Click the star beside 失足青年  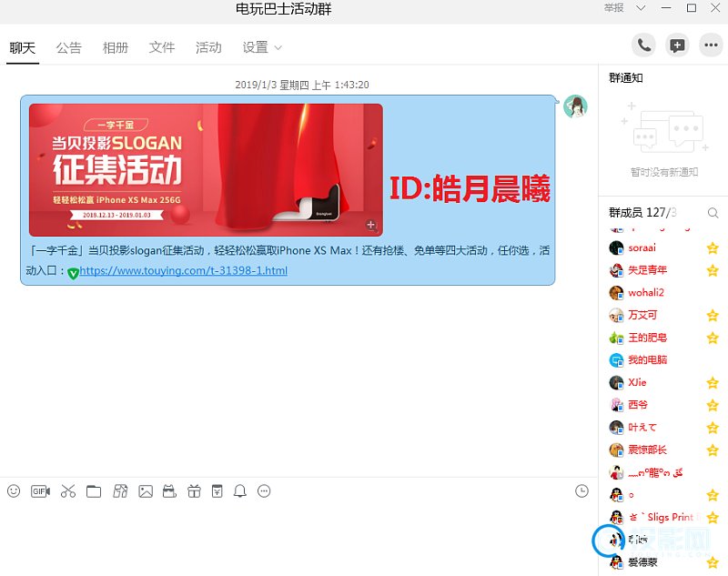click(x=713, y=270)
